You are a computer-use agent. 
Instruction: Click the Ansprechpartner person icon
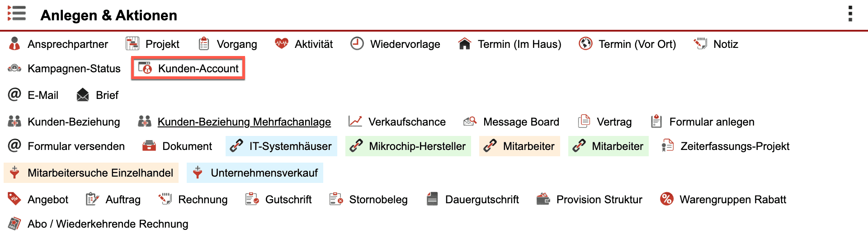[x=14, y=44]
